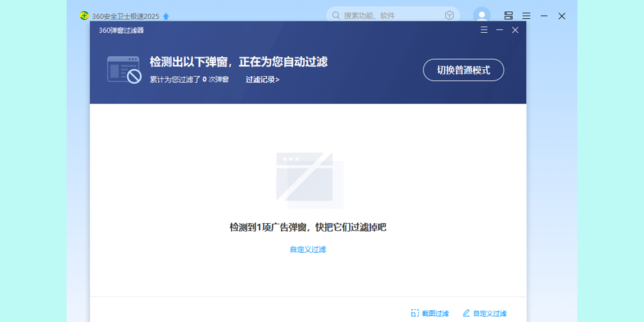This screenshot has width=644, height=322.
Task: Click the cube icon inside the search box
Action: tap(449, 16)
